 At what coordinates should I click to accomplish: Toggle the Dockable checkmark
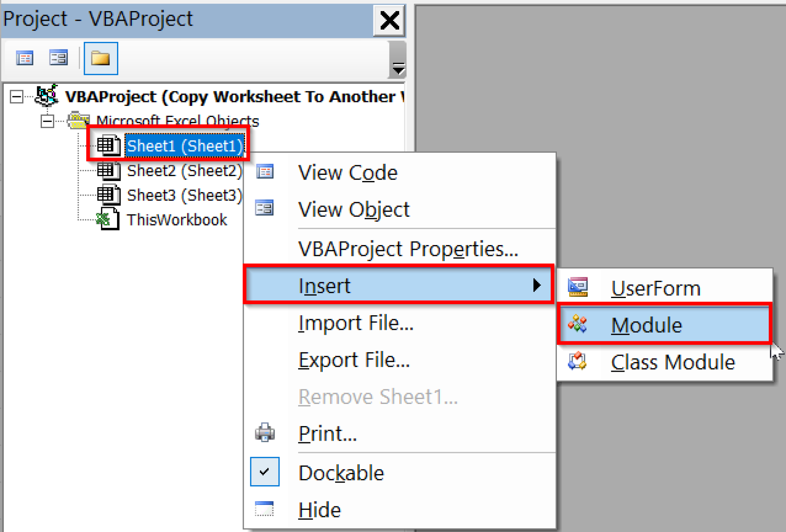tap(264, 472)
